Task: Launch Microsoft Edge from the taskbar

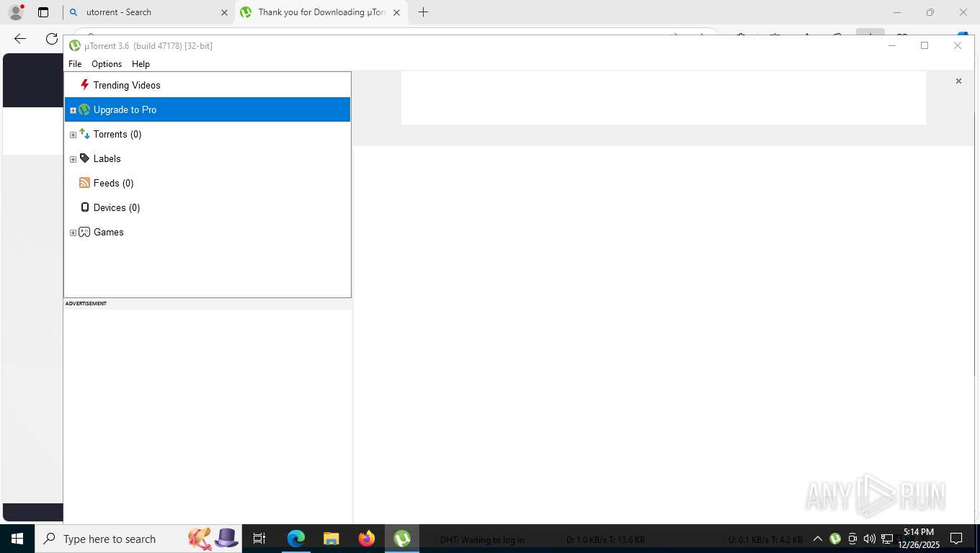Action: pos(296,539)
